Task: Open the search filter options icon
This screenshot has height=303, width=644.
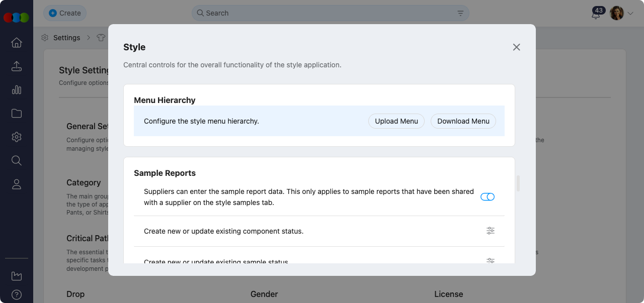Action: click(460, 13)
